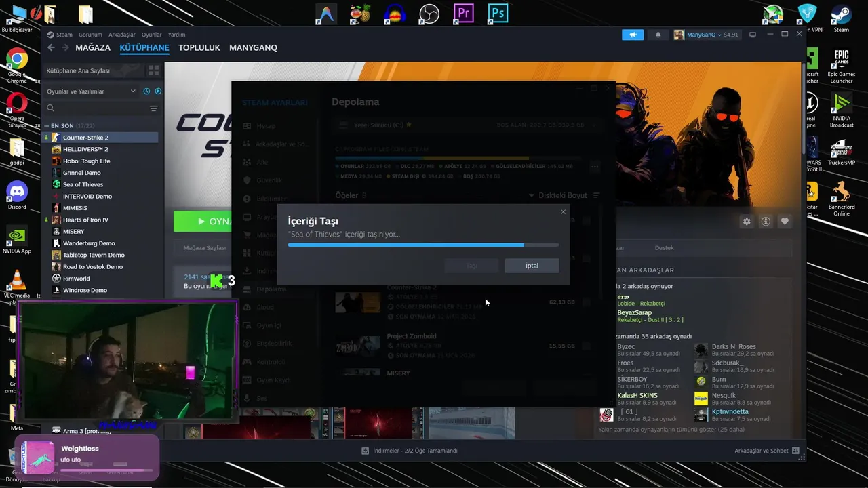Switch to Big Picture mode monitor icon

[753, 35]
